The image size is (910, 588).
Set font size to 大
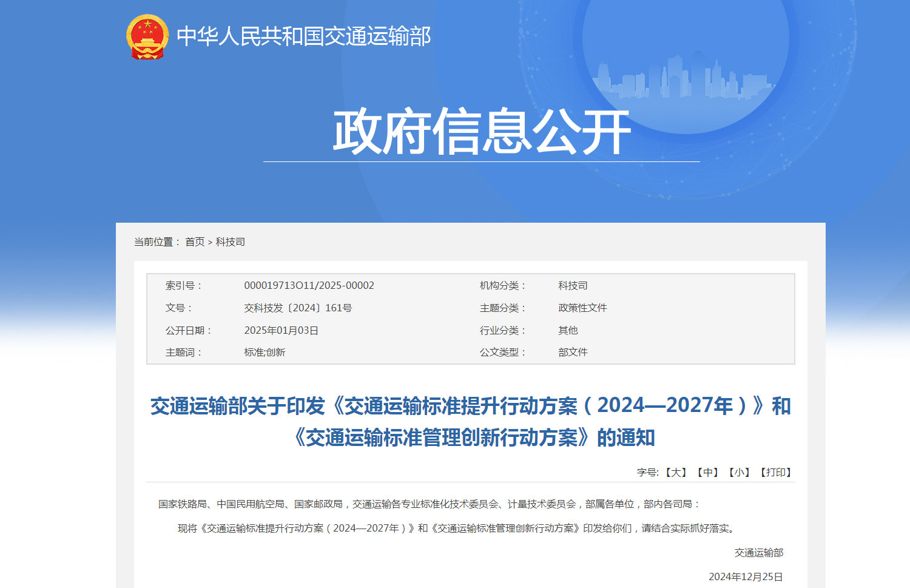[676, 473]
